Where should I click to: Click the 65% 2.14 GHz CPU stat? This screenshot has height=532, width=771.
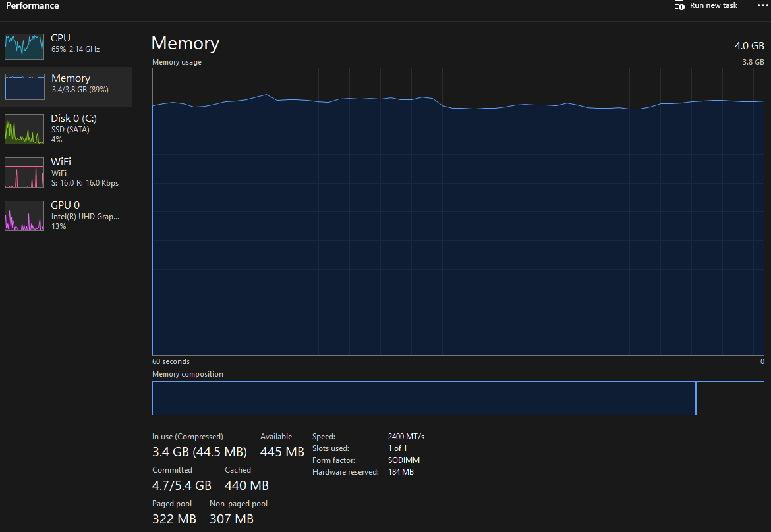(76, 49)
